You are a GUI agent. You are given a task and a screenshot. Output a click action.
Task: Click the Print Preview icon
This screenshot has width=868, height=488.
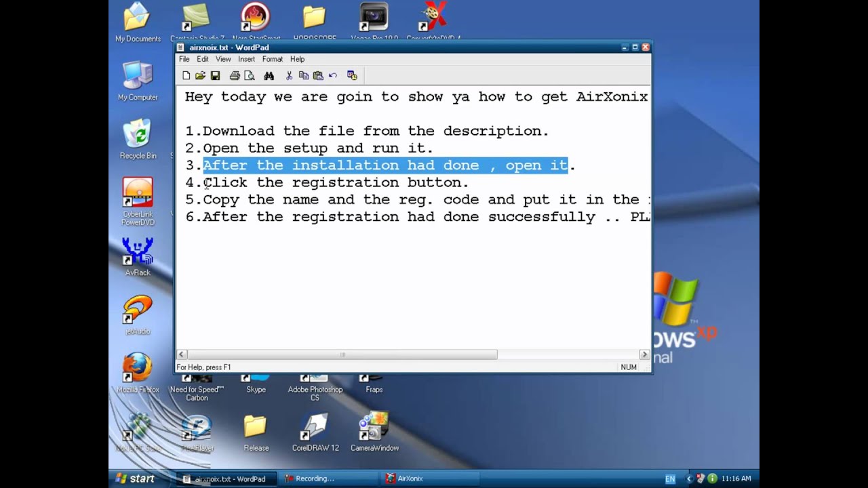[x=249, y=76]
